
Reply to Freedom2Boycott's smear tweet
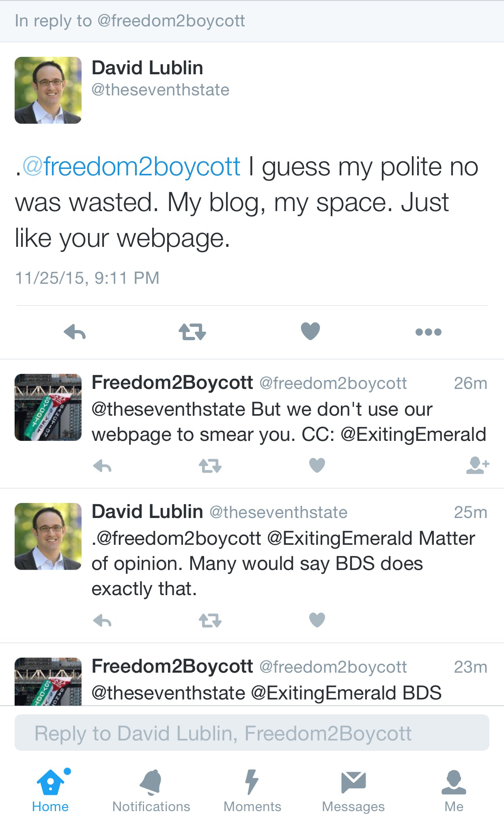click(x=102, y=466)
